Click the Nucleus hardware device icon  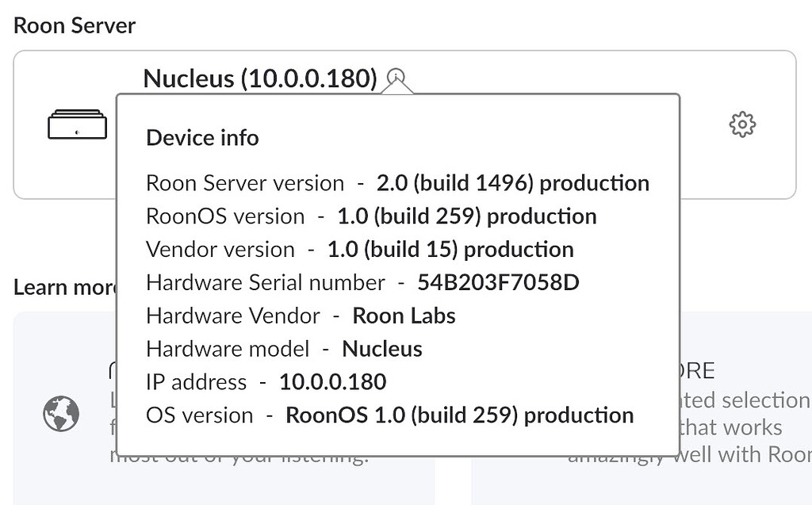(76, 124)
